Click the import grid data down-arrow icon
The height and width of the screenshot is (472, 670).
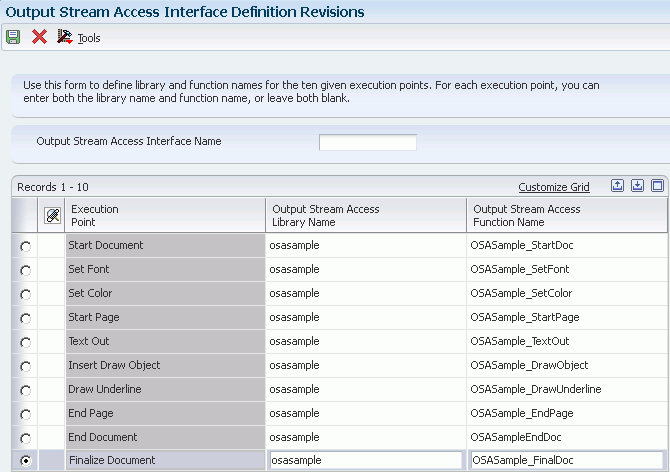point(637,186)
